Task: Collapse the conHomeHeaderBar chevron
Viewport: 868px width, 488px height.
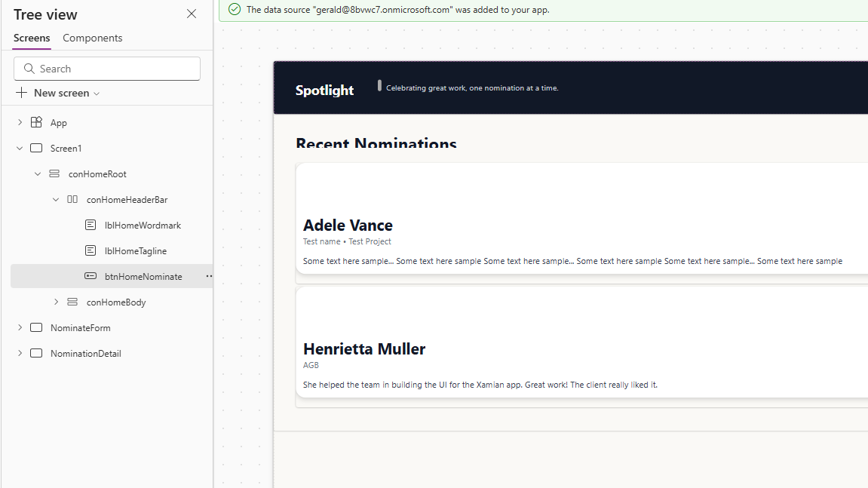Action: [56, 199]
